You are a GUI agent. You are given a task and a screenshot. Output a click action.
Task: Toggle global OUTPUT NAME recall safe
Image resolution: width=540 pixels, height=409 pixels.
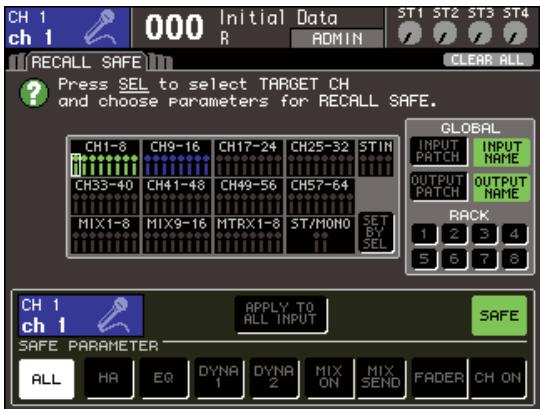pyautogui.click(x=501, y=188)
